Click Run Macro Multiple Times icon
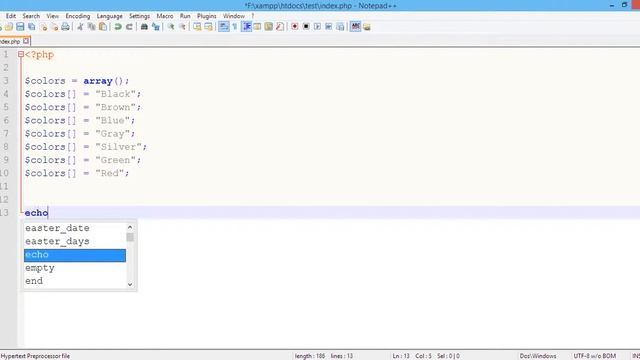 (329, 27)
